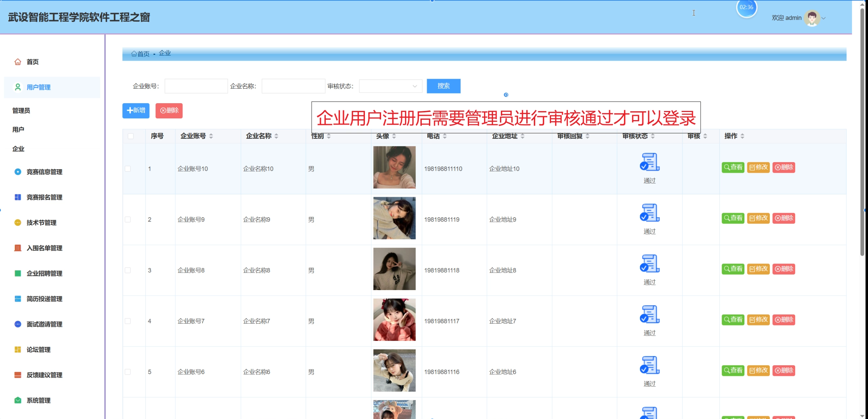This screenshot has height=419, width=868.
Task: Open avatar thumbnail of 企业账号7
Action: point(394,320)
